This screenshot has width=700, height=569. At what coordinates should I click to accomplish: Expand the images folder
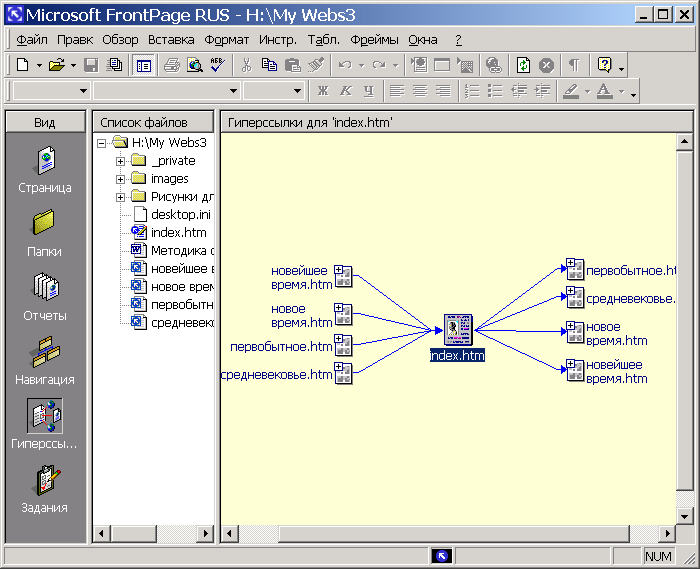[x=120, y=179]
